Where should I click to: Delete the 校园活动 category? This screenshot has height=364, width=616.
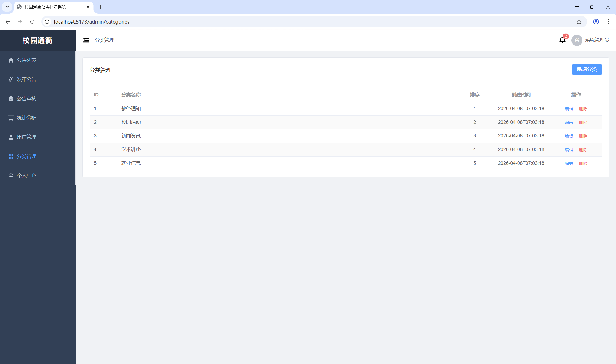[x=583, y=122]
